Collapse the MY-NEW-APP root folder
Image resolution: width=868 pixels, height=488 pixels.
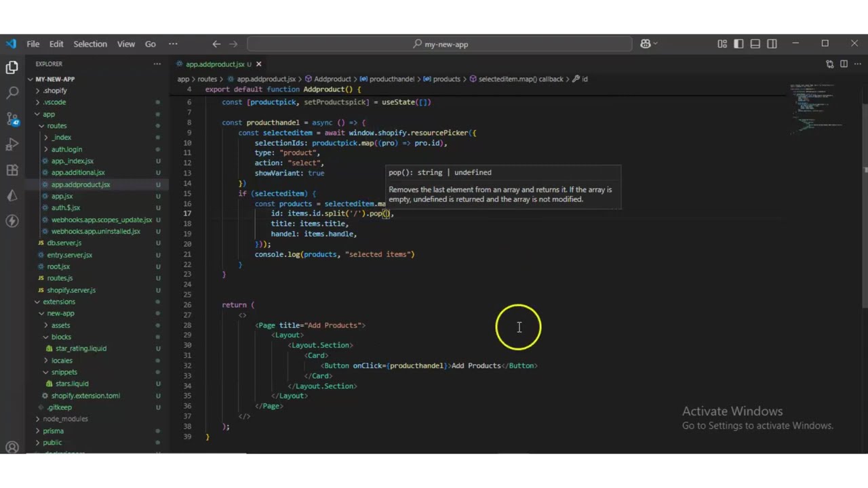click(x=55, y=79)
